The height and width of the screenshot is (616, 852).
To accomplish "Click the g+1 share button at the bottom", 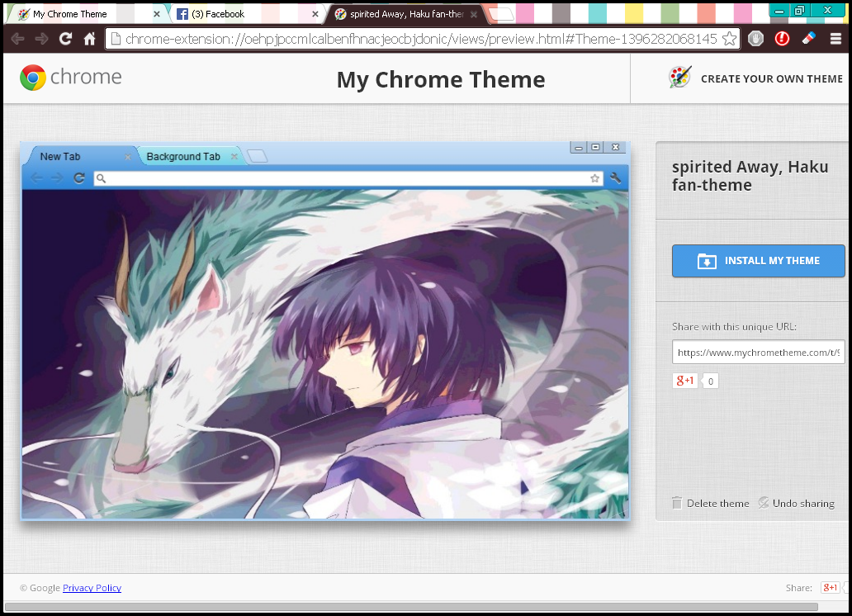I will pyautogui.click(x=832, y=587).
